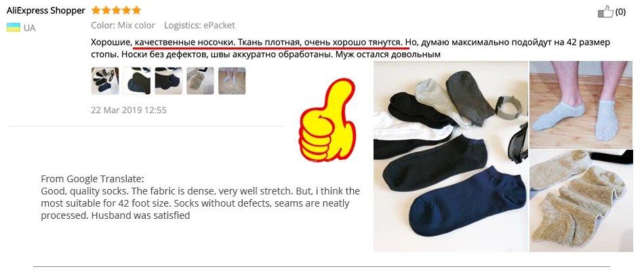Click the five-star rating icons

[x=116, y=10]
